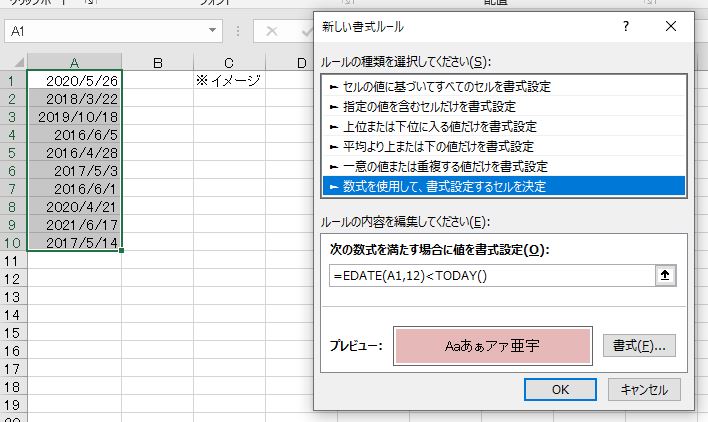708x422 pixels.
Task: Click the dialog help question mark
Action: [626, 26]
